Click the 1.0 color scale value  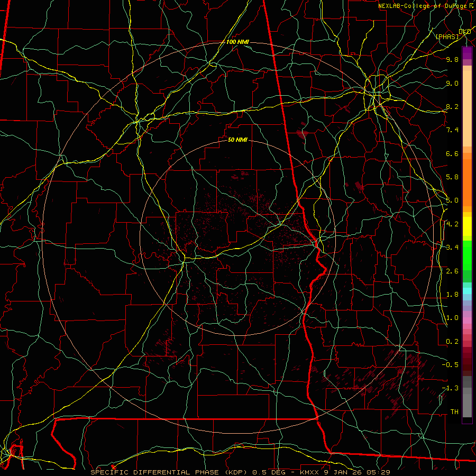pyautogui.click(x=452, y=318)
